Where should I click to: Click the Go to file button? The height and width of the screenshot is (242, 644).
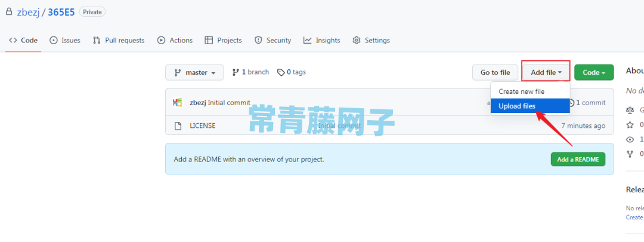point(496,72)
